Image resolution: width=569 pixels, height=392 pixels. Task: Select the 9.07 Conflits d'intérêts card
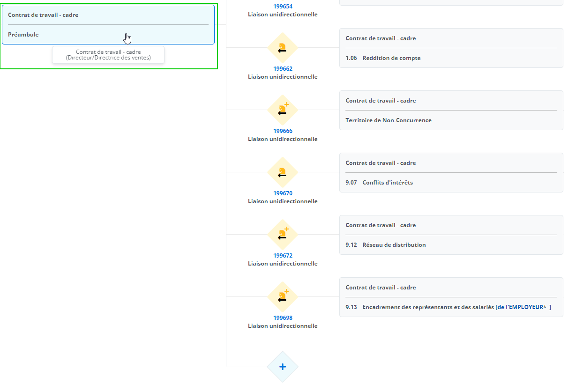(451, 173)
